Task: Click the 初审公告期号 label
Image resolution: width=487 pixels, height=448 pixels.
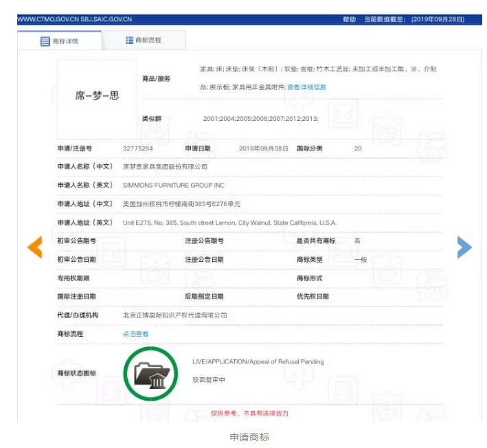Action: pyautogui.click(x=76, y=241)
